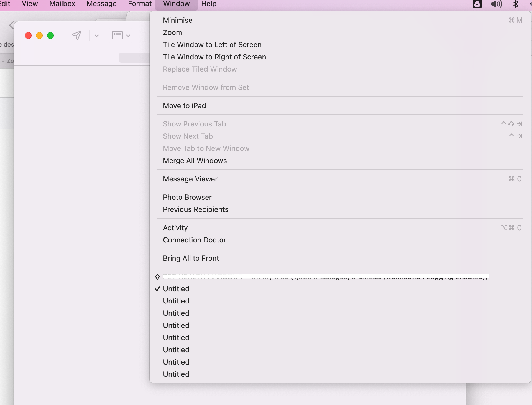Open the Message Viewer

190,179
